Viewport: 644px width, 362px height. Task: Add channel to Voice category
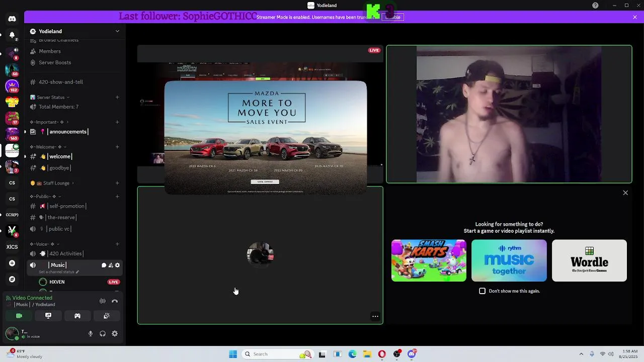[x=117, y=244]
